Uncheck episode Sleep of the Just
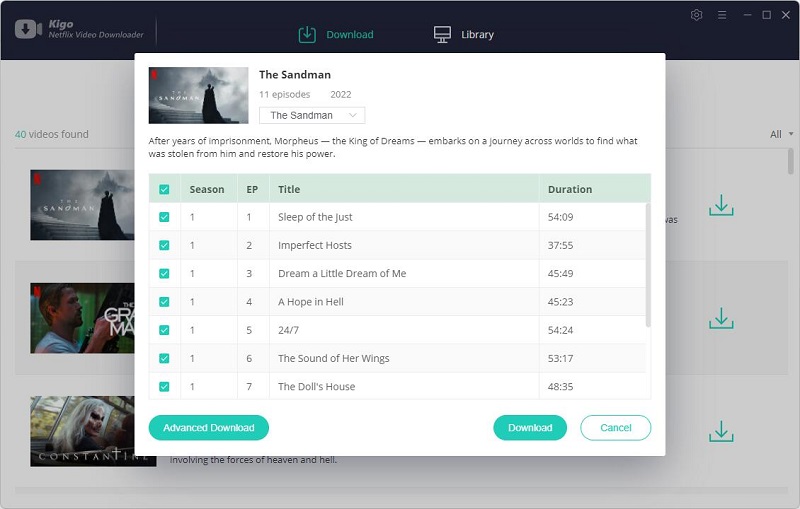The image size is (800, 509). (164, 217)
